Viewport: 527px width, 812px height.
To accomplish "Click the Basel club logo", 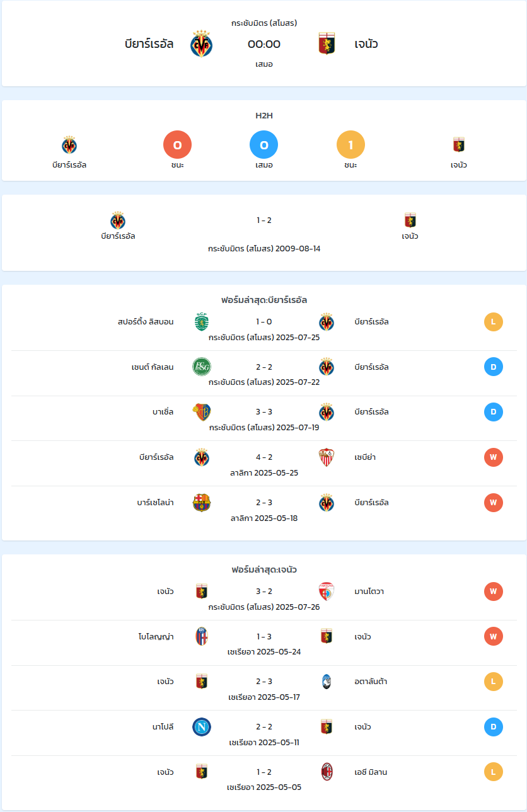I will tap(202, 412).
